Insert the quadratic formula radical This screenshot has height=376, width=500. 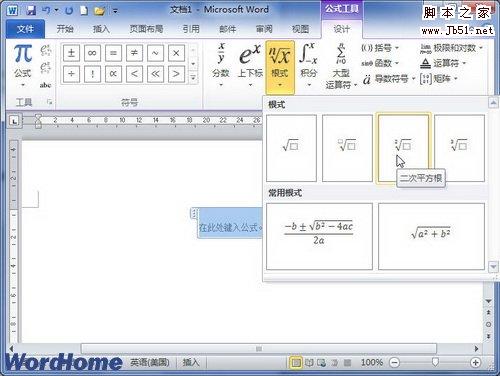319,236
